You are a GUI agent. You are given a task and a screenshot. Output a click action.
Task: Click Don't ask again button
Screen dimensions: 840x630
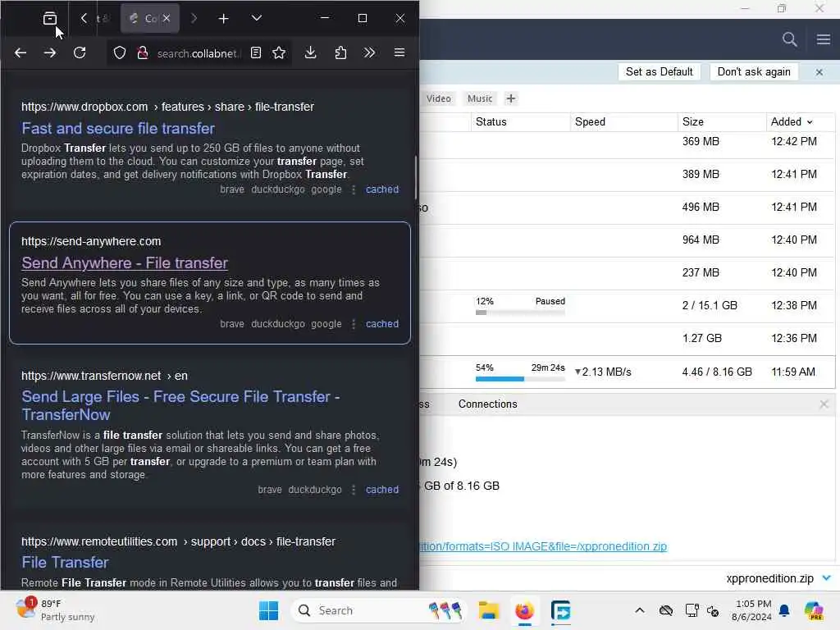tap(754, 72)
